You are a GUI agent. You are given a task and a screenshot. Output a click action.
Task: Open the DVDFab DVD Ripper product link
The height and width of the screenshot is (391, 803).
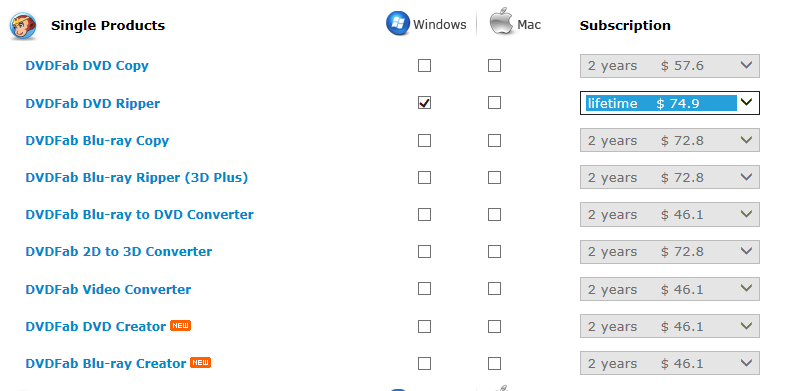pos(93,104)
